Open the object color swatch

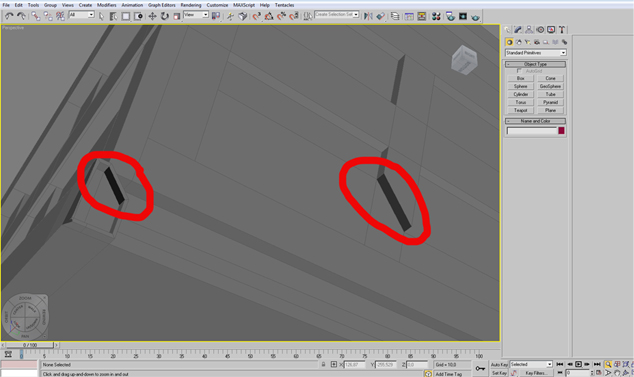click(x=561, y=130)
